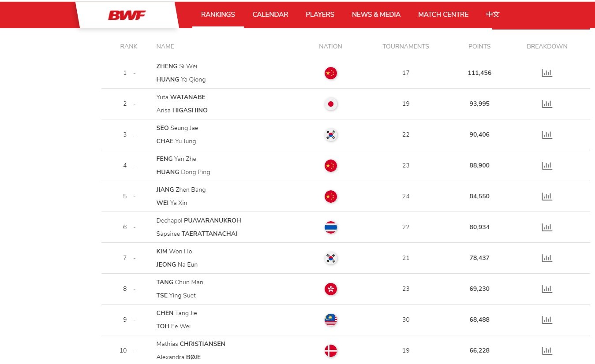Open breakdown for Christiansen and Bøje
The height and width of the screenshot is (364, 595).
point(547,351)
